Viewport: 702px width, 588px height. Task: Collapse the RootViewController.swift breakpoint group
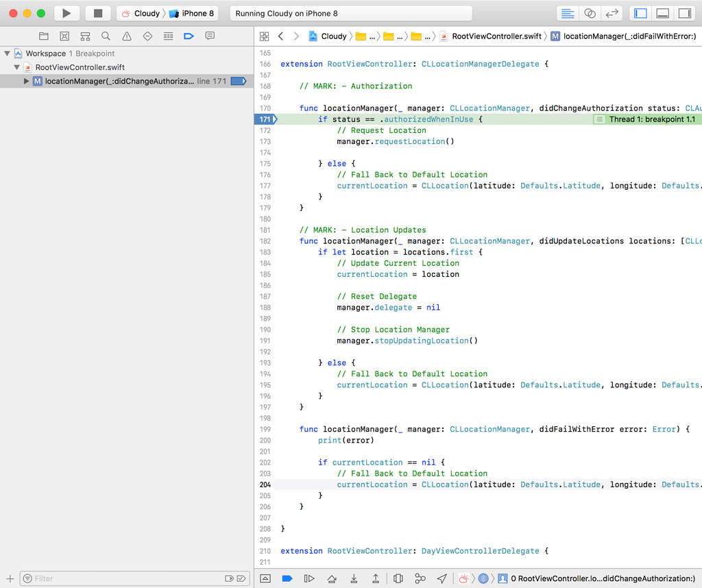pyautogui.click(x=15, y=67)
